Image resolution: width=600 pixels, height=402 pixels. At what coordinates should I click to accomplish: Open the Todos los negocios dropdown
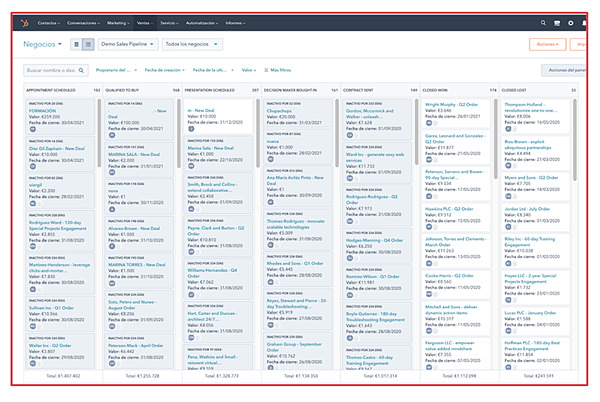tap(192, 45)
